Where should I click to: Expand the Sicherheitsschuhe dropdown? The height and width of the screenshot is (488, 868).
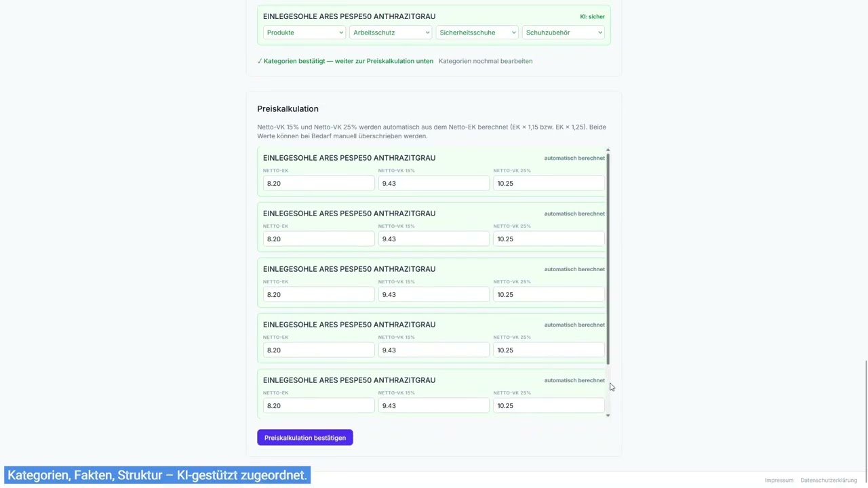pos(477,33)
